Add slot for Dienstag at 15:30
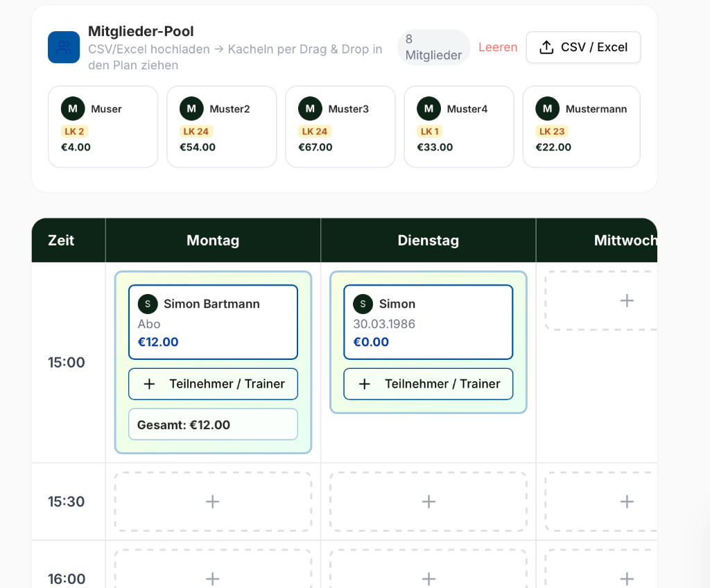 point(428,501)
